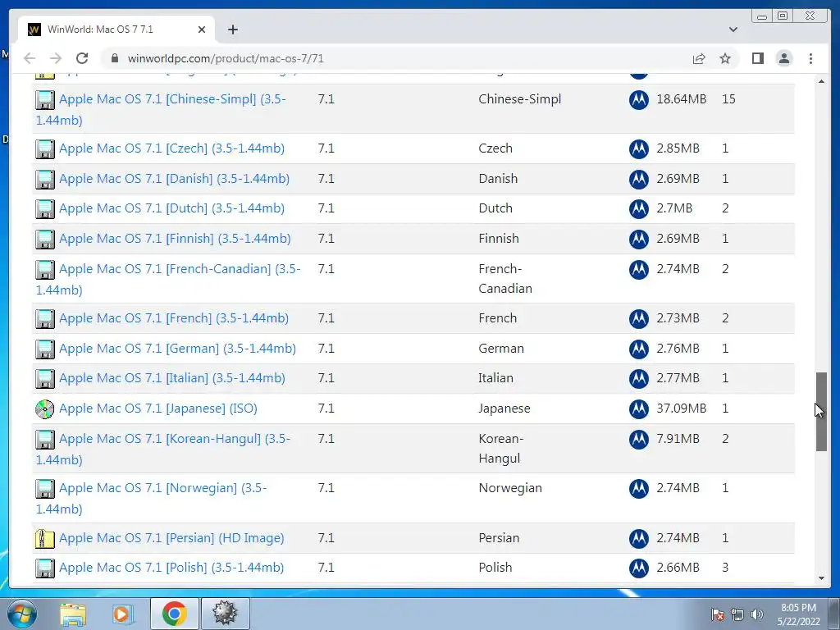Image resolution: width=840 pixels, height=630 pixels.
Task: Click the Chrome icon in the taskbar
Action: [174, 614]
